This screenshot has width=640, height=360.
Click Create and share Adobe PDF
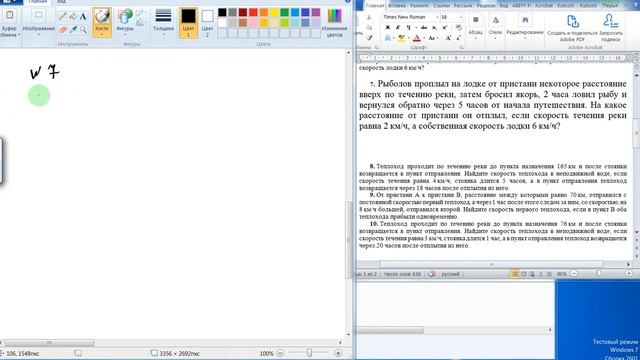(x=572, y=27)
